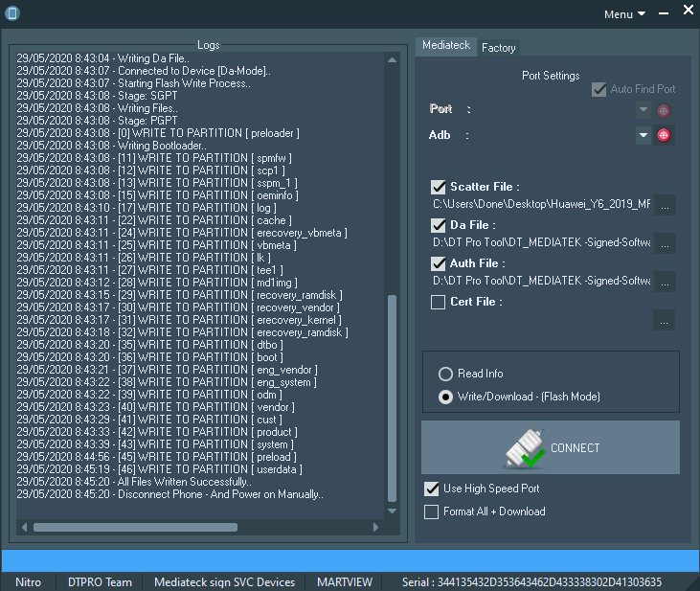Viewport: 700px width, 591px height.
Task: Open the Menu dropdown
Action: tap(624, 14)
